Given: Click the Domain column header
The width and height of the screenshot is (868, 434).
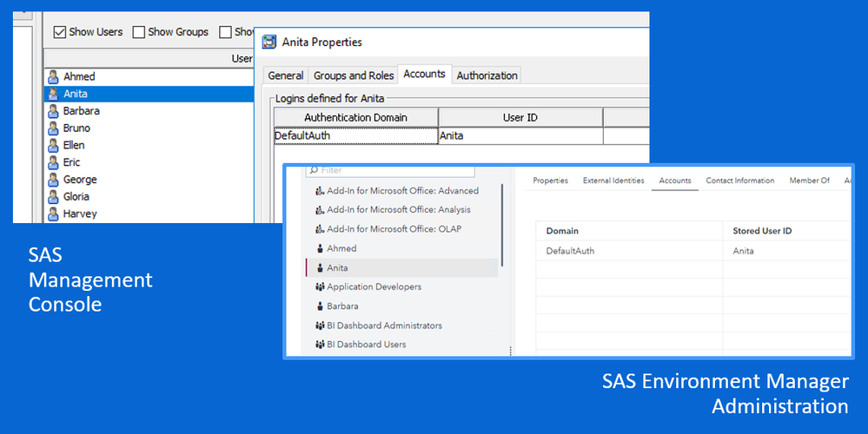Looking at the screenshot, I should pyautogui.click(x=629, y=231).
